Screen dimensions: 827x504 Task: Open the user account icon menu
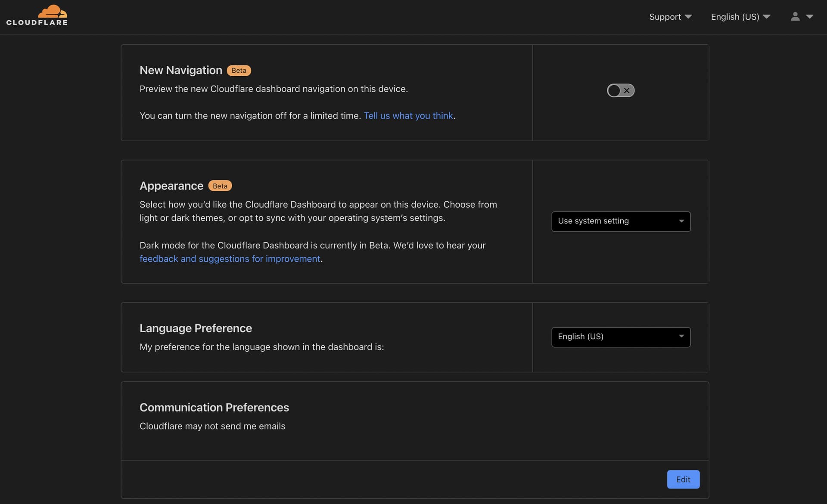point(795,16)
